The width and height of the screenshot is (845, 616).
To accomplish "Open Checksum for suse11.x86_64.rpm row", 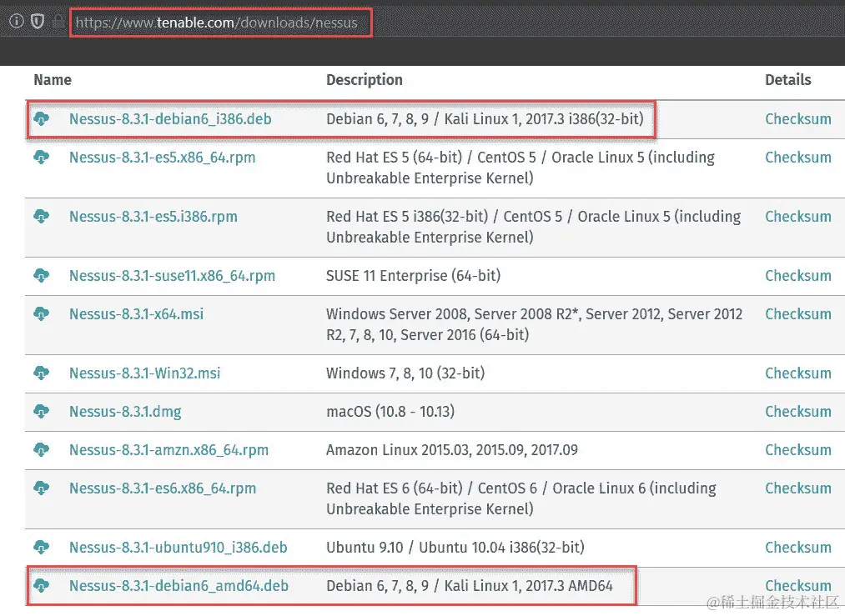I will coord(798,276).
